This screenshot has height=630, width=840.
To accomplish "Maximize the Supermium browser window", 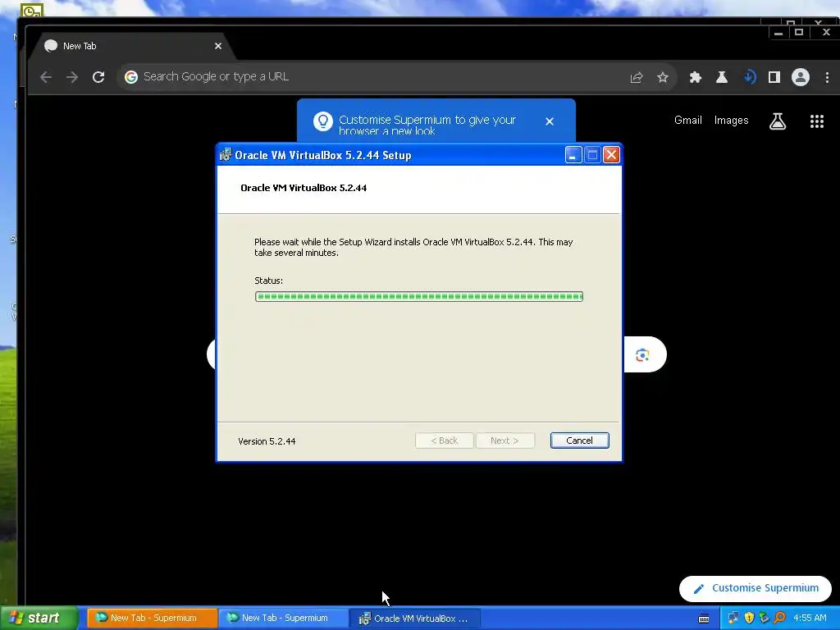I will 799,33.
